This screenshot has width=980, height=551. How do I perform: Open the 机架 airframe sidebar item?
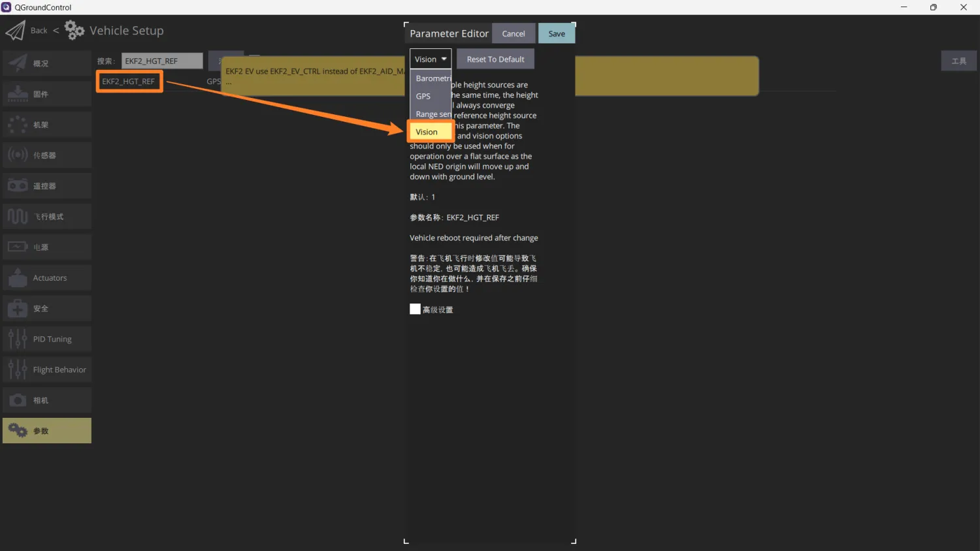47,125
